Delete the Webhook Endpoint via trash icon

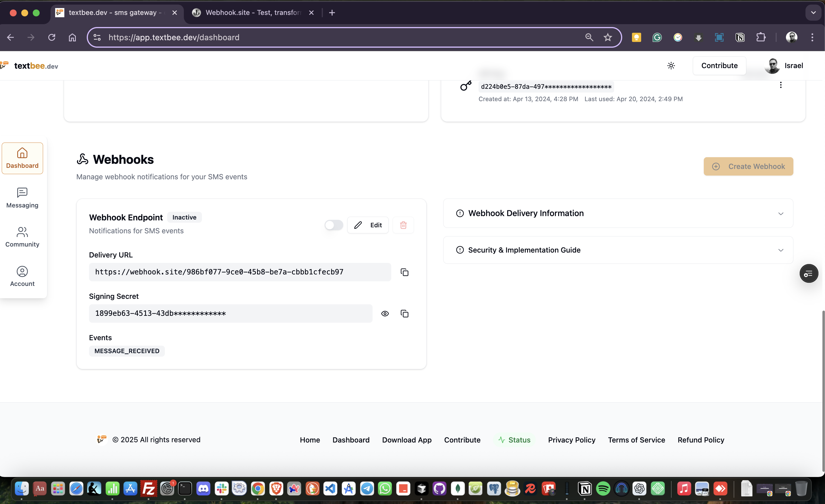(403, 225)
